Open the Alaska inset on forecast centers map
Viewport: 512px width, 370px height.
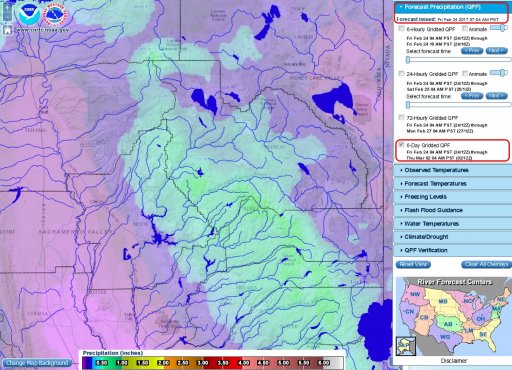coord(406,346)
